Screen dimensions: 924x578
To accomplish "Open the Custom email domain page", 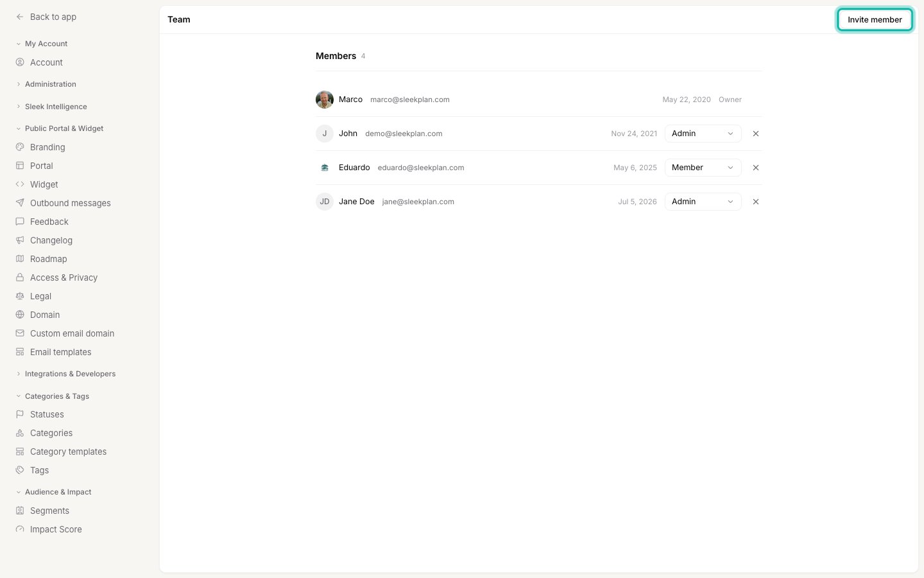I will 72,333.
